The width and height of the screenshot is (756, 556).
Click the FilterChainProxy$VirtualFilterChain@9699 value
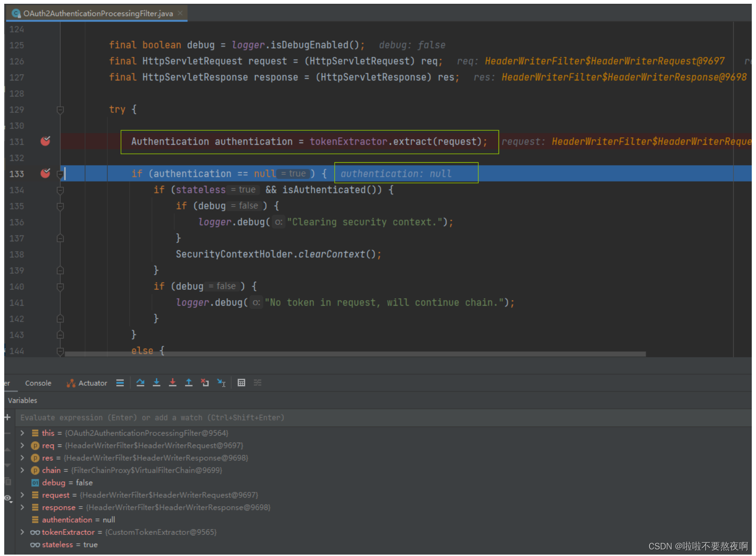pyautogui.click(x=147, y=470)
